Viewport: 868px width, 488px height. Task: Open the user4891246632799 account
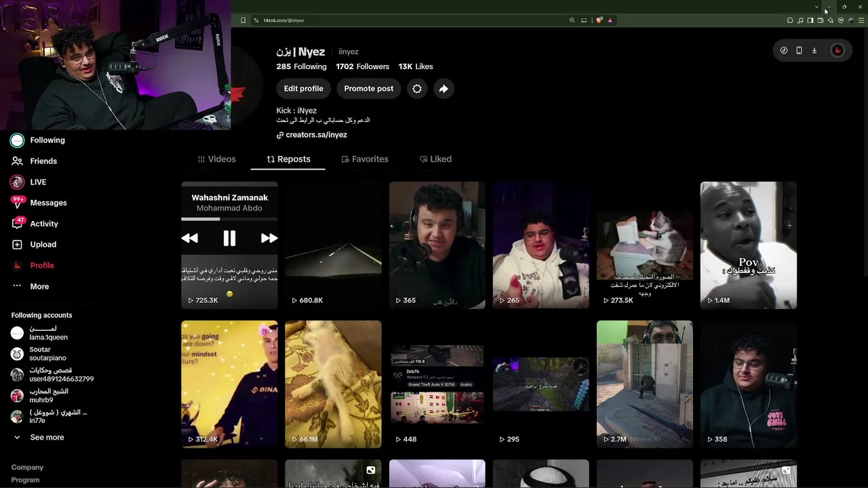coord(52,375)
